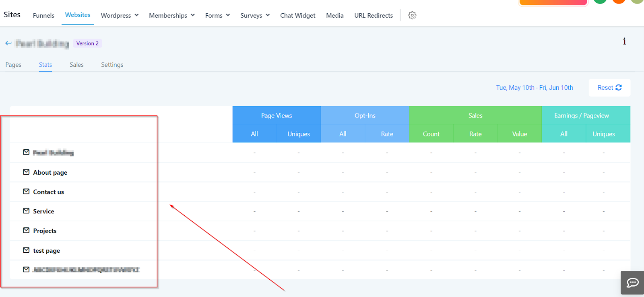
Task: Click the Reset button
Action: tap(609, 87)
